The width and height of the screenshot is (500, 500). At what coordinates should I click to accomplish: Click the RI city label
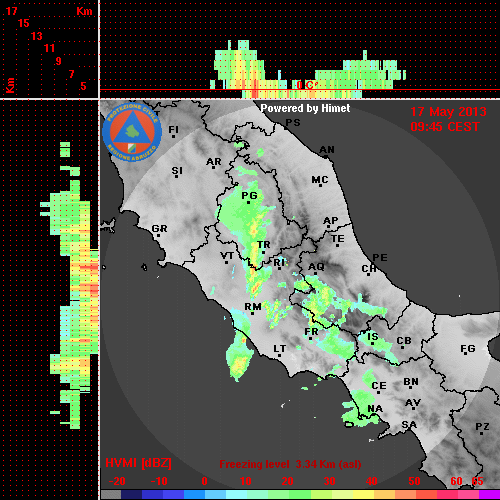tap(279, 263)
